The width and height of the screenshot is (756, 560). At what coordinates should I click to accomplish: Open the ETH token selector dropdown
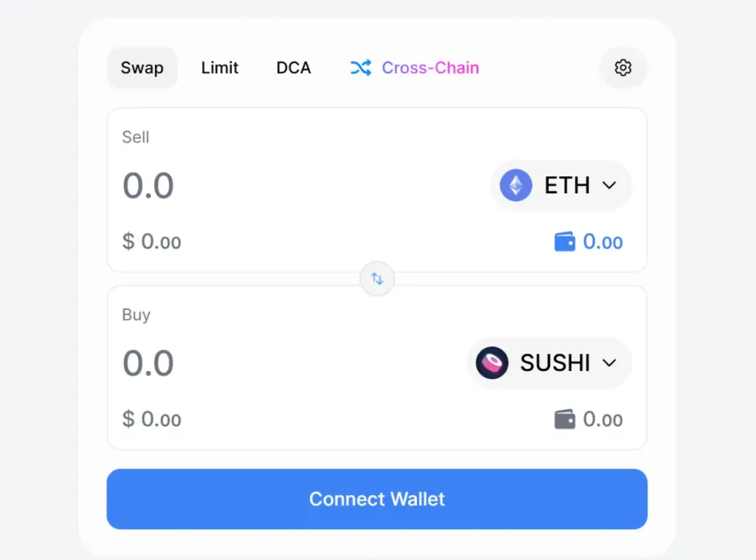click(x=561, y=185)
